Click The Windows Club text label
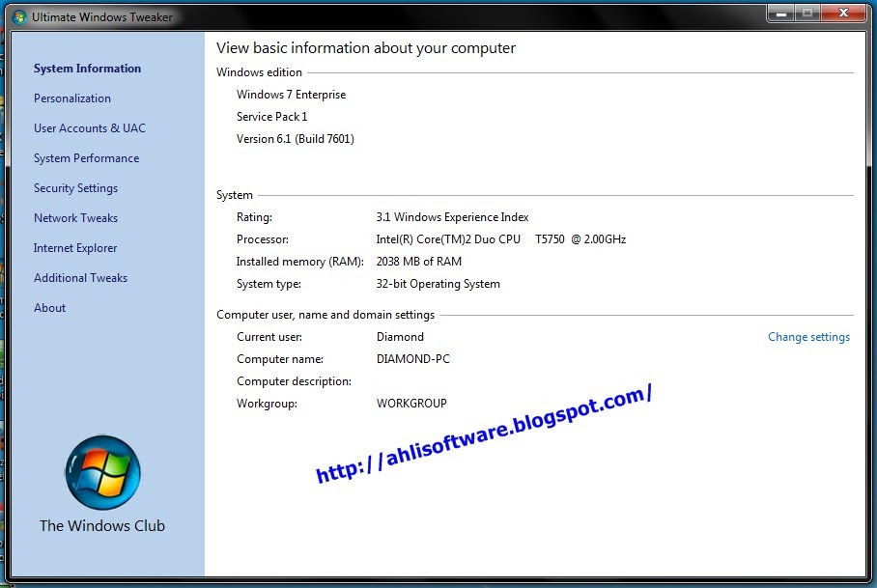The width and height of the screenshot is (877, 588). [x=101, y=525]
